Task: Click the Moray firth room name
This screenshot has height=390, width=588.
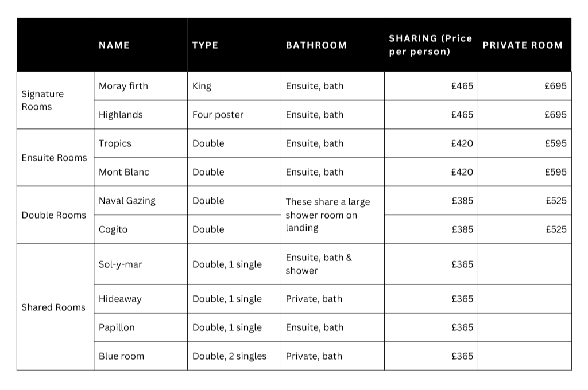Action: pos(123,86)
